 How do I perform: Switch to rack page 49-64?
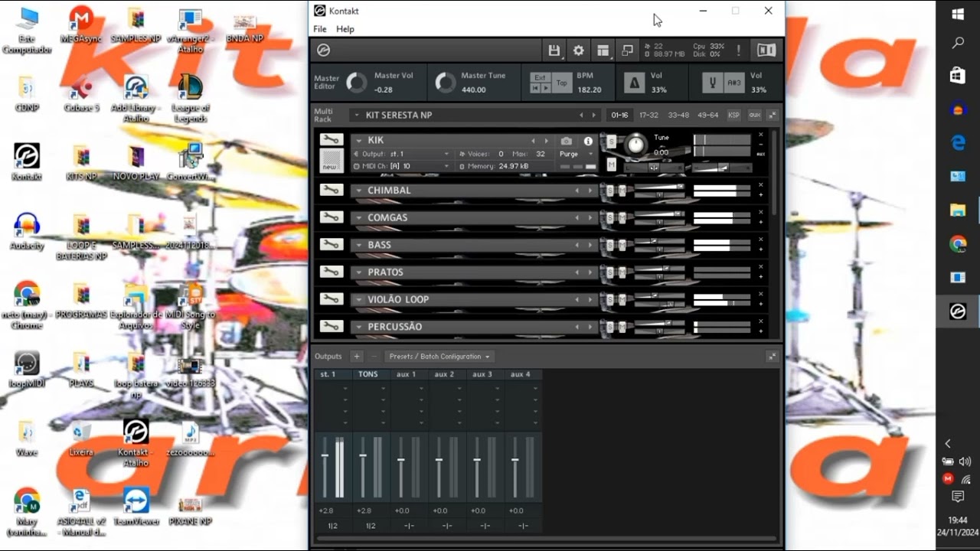coord(708,115)
